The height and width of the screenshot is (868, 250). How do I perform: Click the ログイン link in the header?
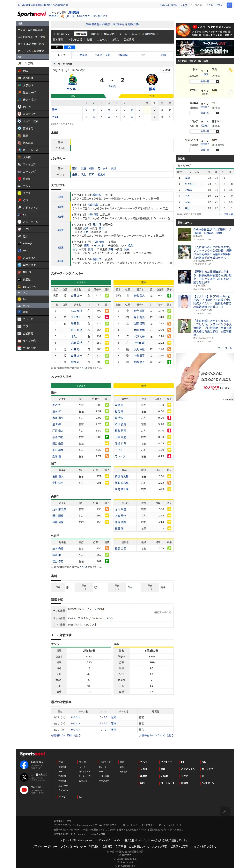pyautogui.click(x=54, y=16)
